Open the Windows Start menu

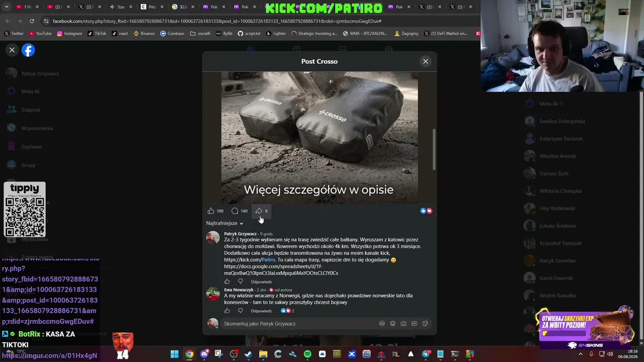point(175,354)
